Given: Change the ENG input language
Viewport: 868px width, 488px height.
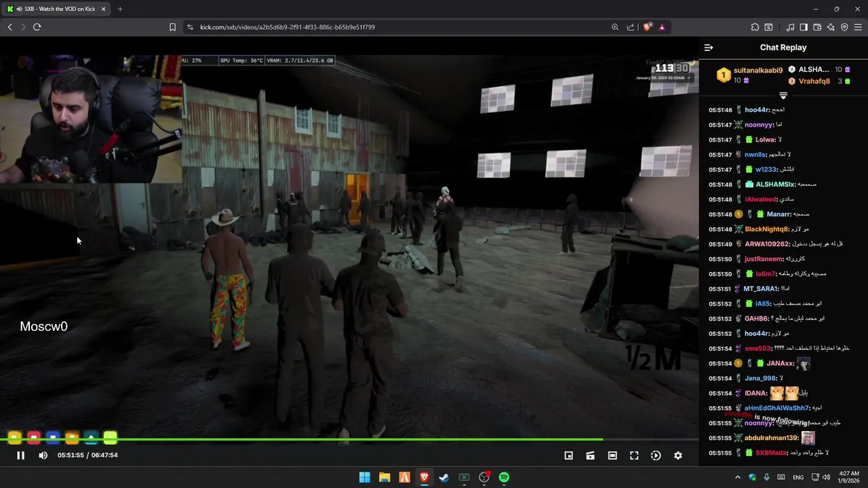Looking at the screenshot, I should (798, 477).
